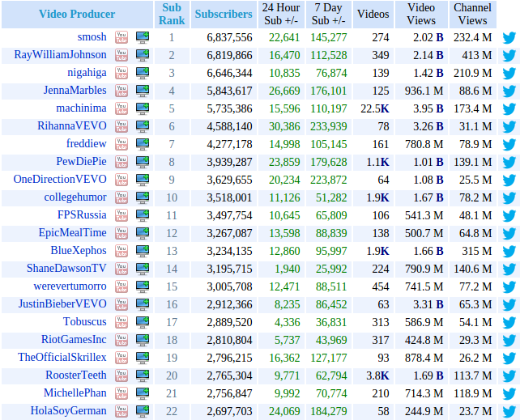Screen dimensions: 520x420
Task: Click YouTube icon beside FPSRussia
Action: [x=121, y=215]
